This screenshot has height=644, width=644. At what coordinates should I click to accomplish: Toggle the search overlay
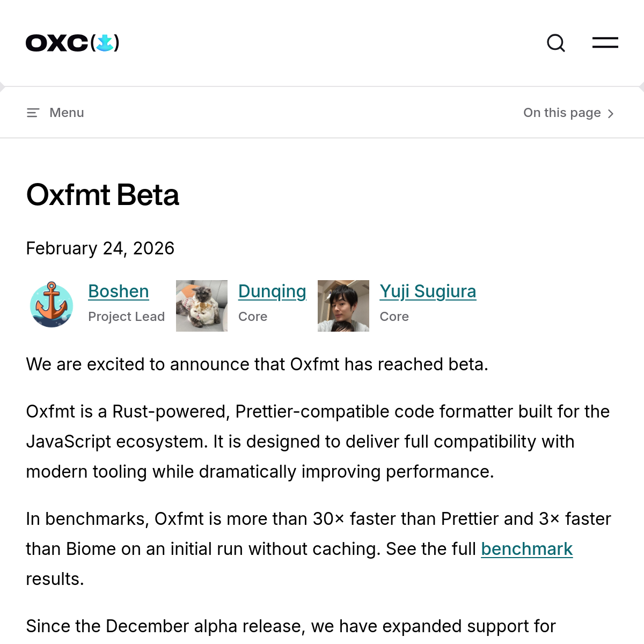click(x=556, y=43)
